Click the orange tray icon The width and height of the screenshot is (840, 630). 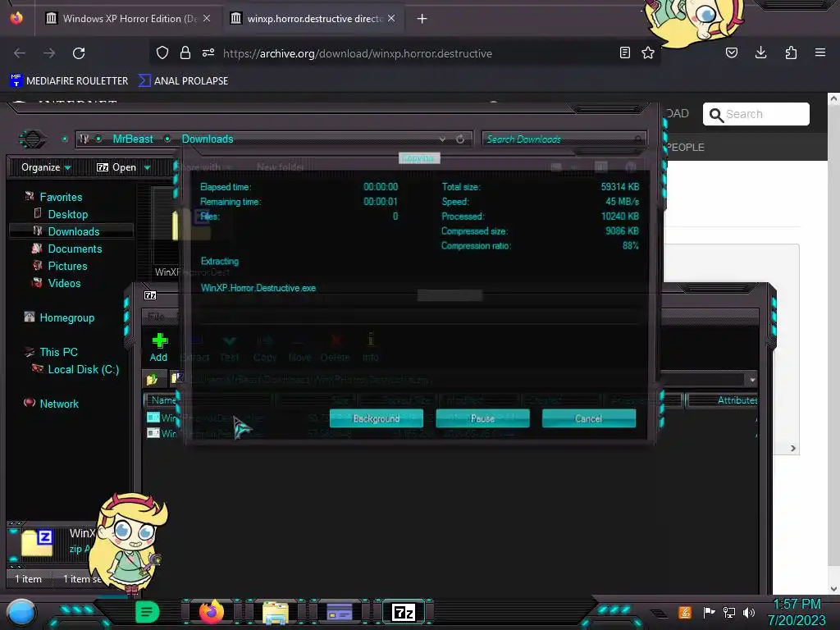pyautogui.click(x=685, y=612)
